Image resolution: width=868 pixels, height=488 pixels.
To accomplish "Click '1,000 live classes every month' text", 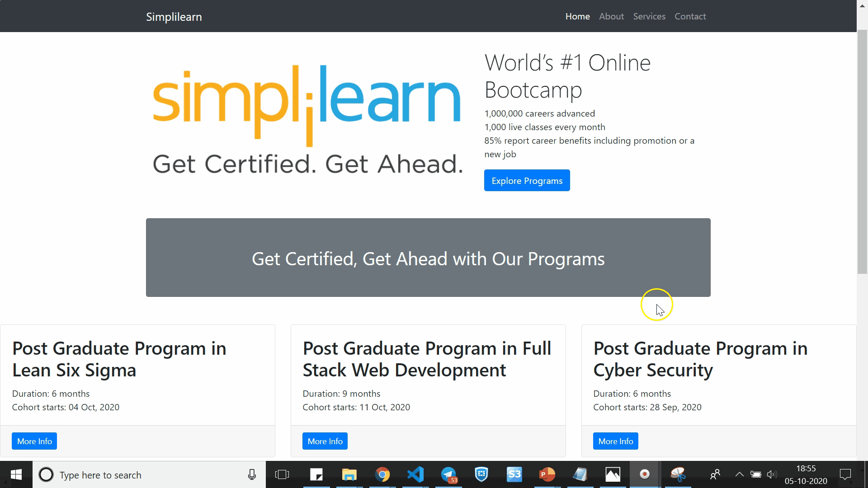I will coord(545,127).
